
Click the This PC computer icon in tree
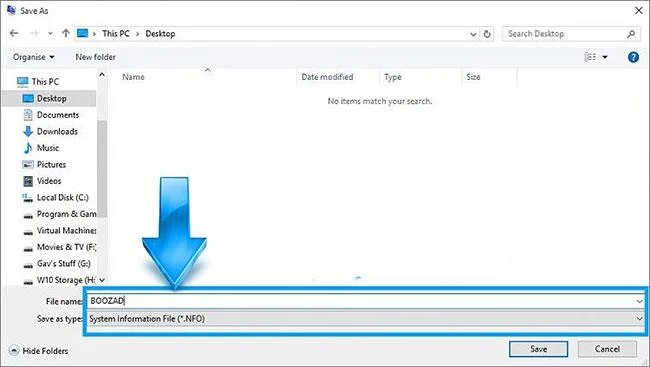tap(22, 82)
